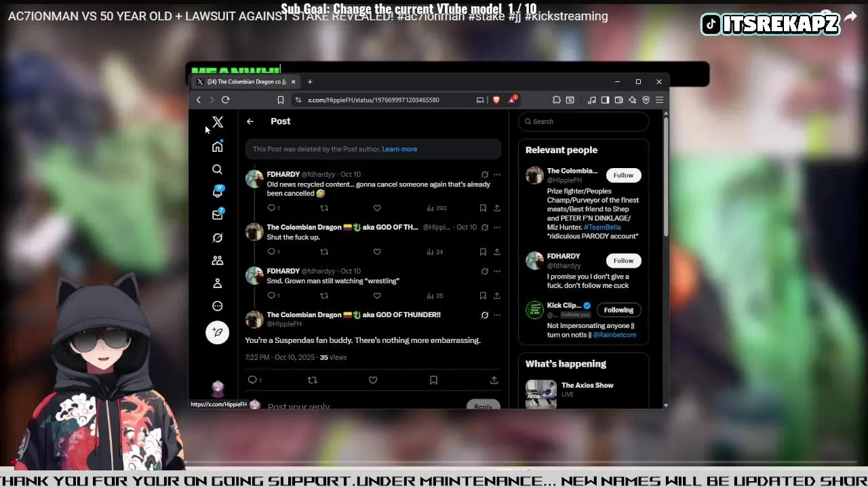Open Brave Shields lion icon

click(x=496, y=100)
